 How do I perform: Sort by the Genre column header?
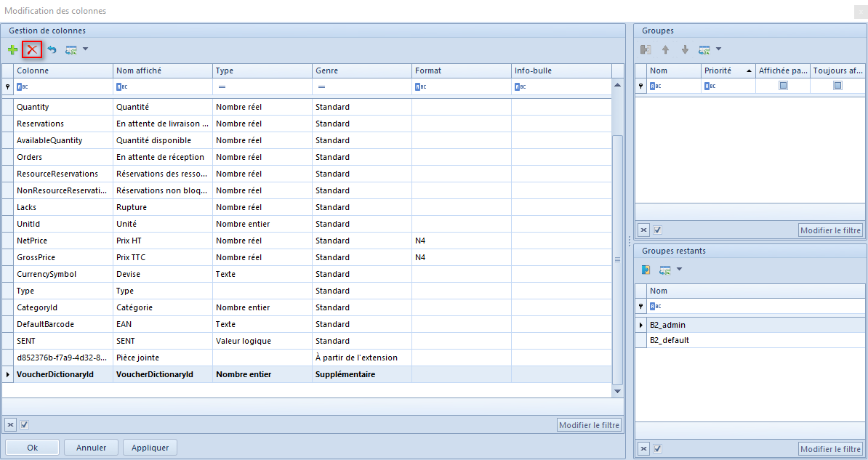click(362, 71)
